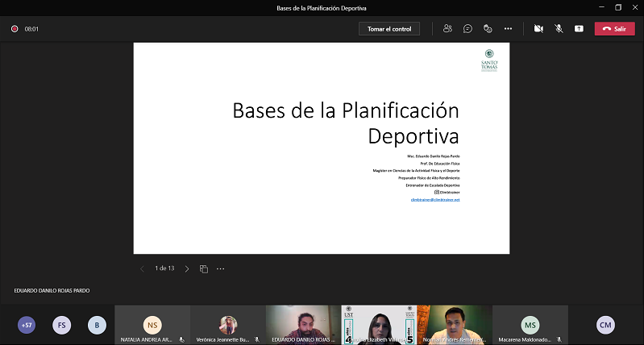The height and width of the screenshot is (345, 644).
Task: Open more actions ellipsis in toolbar
Action: coord(508,29)
